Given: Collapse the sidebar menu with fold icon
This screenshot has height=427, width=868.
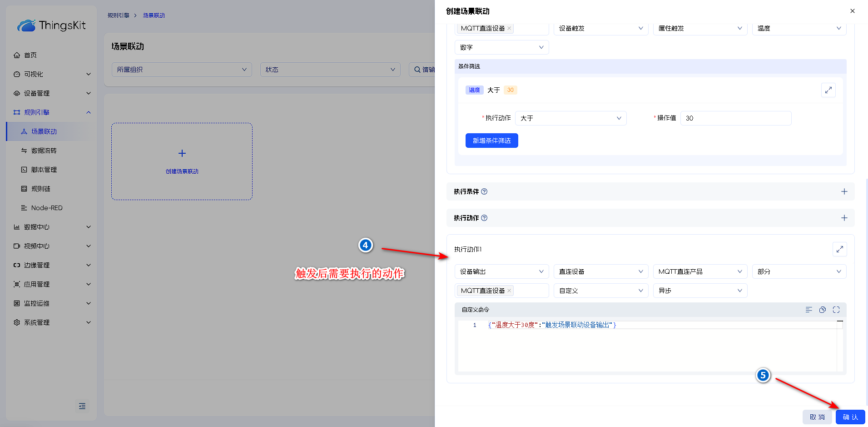Looking at the screenshot, I should tap(82, 406).
